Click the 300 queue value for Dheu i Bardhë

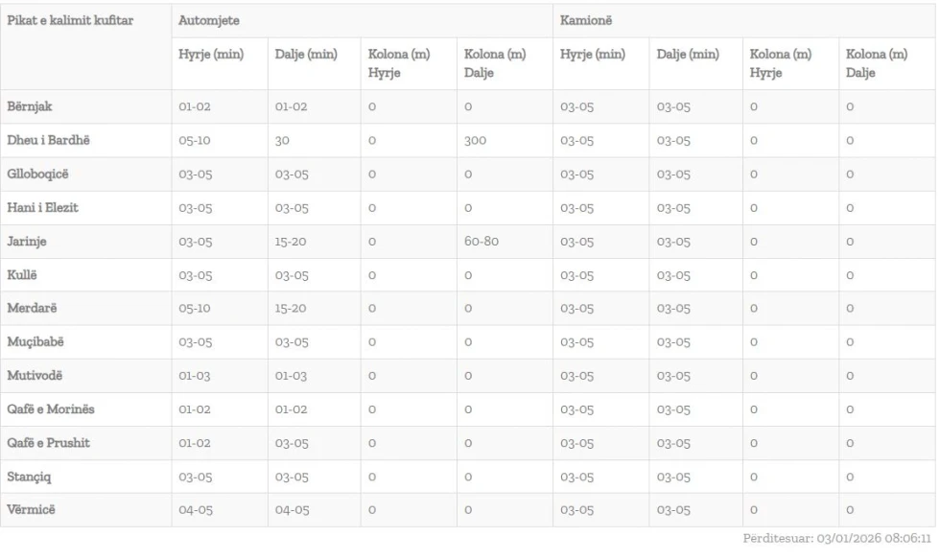click(x=476, y=140)
